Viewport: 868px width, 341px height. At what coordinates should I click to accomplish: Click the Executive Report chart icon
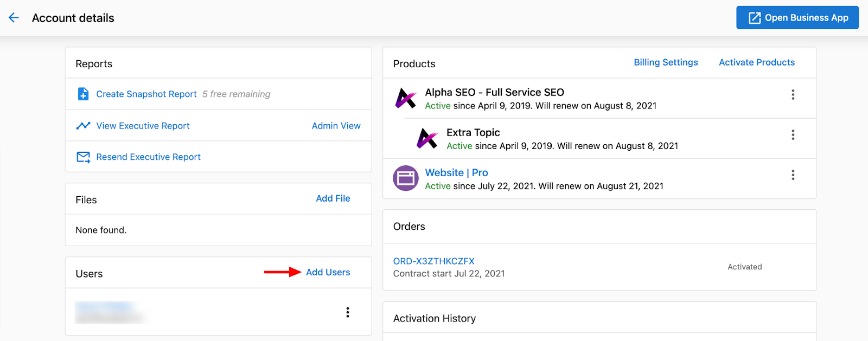coord(83,126)
